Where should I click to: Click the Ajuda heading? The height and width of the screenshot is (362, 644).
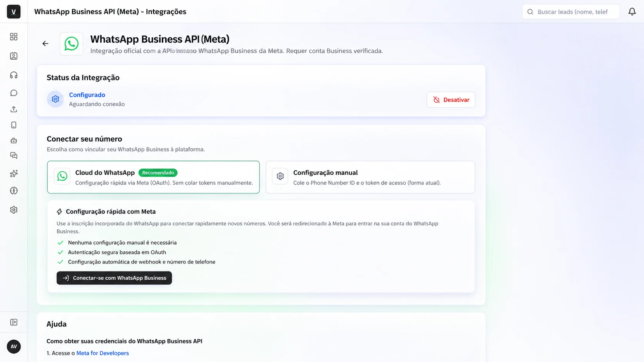tap(57, 324)
